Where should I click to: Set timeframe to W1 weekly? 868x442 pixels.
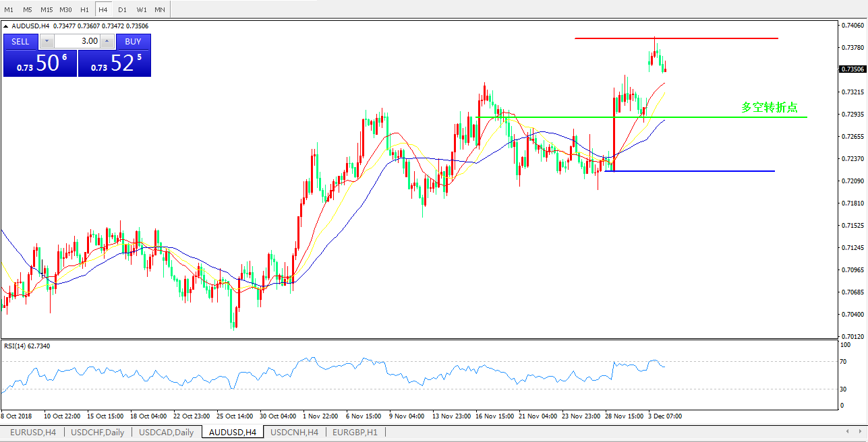(141, 10)
